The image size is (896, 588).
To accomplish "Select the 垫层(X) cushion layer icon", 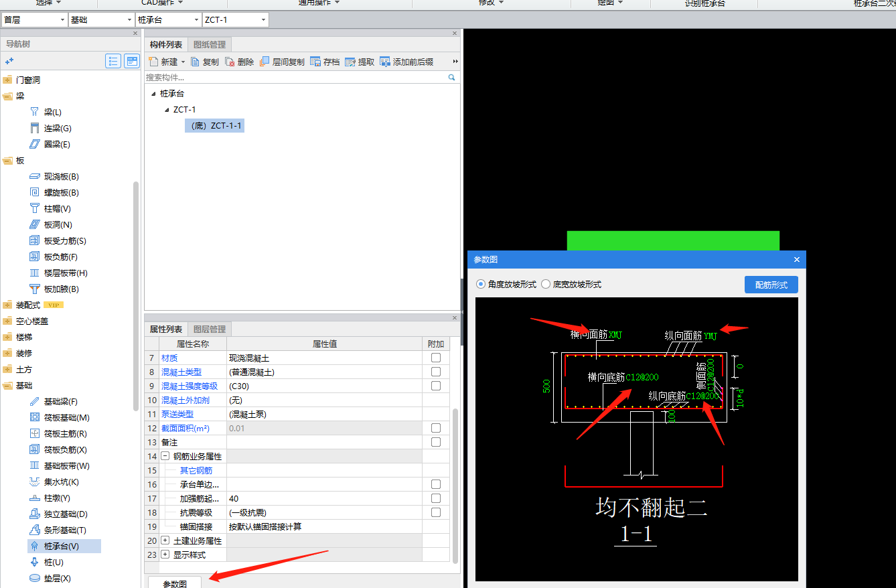I will tap(35, 578).
